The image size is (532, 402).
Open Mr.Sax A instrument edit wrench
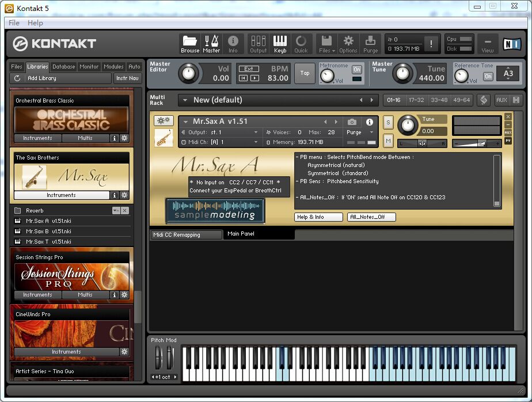pos(164,120)
